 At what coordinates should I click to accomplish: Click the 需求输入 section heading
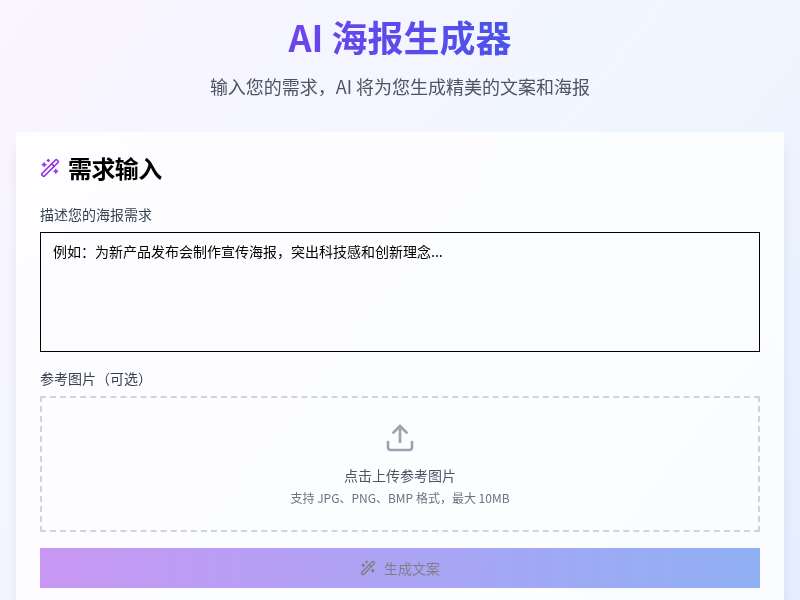[113, 170]
